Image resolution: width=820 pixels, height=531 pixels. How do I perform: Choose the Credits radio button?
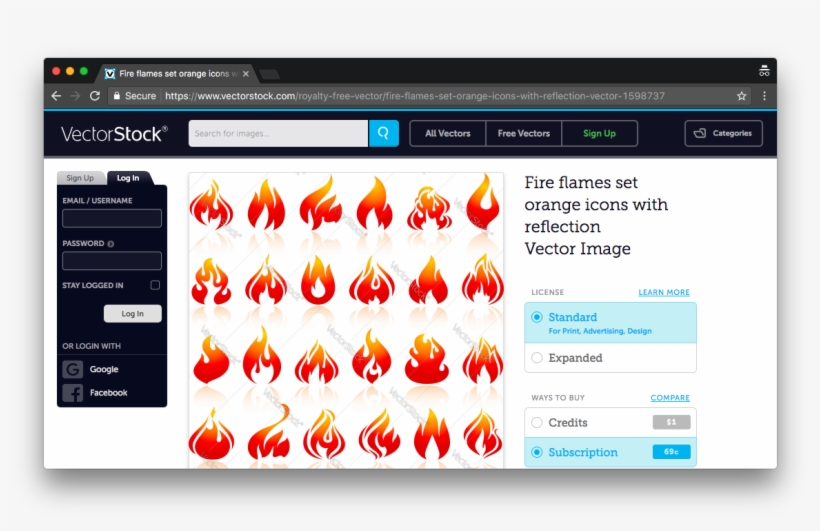(537, 422)
